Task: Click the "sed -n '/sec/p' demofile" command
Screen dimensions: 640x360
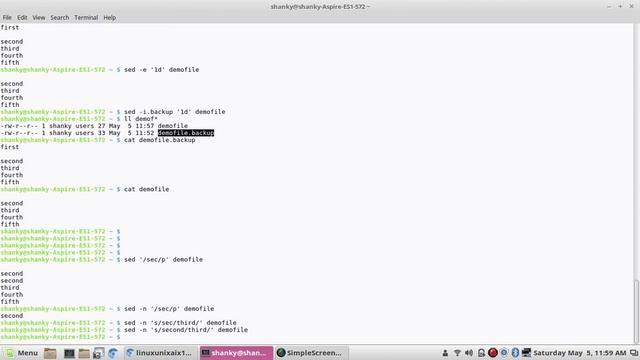Action: coord(169,309)
